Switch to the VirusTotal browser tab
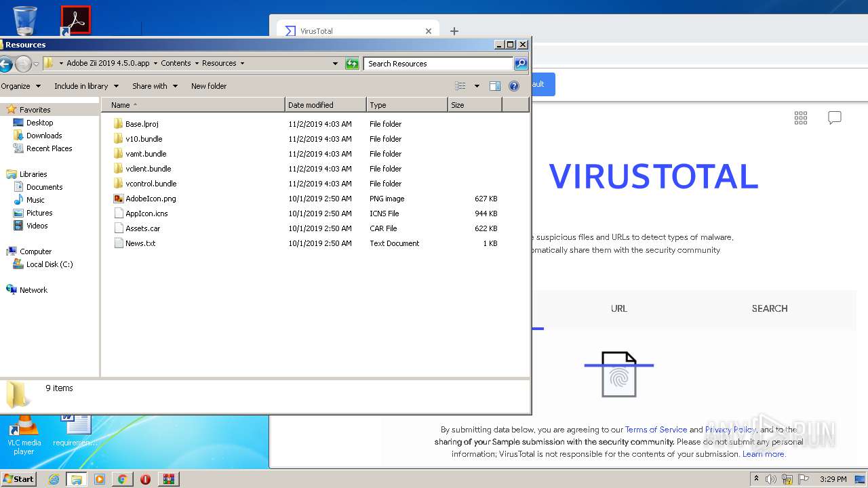Screen dimensions: 868x488 (358, 31)
